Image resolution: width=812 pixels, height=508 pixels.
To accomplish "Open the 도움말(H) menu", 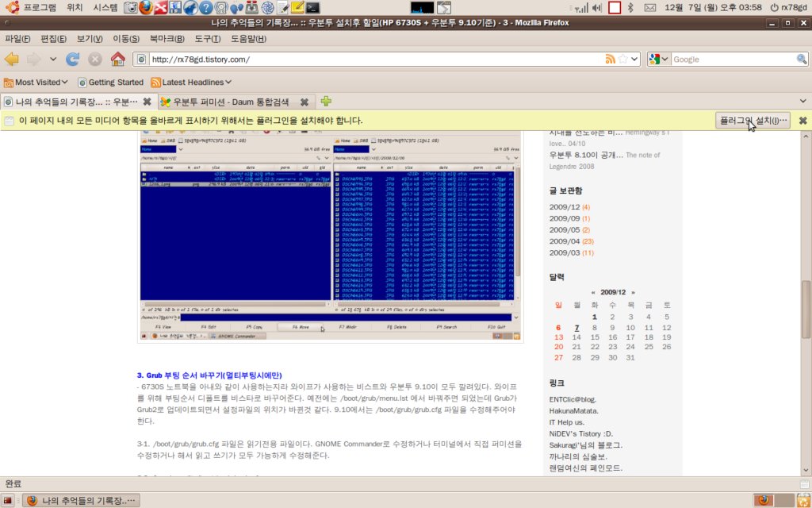I will point(248,39).
